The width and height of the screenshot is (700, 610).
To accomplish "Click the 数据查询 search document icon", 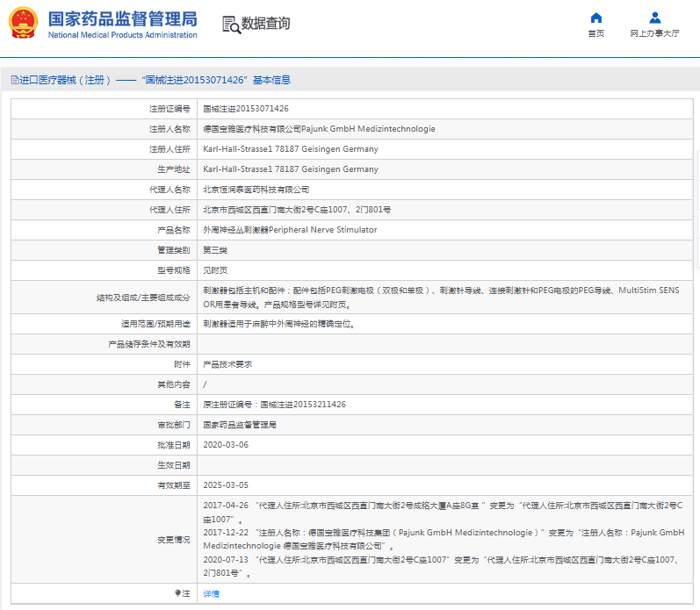I will pos(232,25).
